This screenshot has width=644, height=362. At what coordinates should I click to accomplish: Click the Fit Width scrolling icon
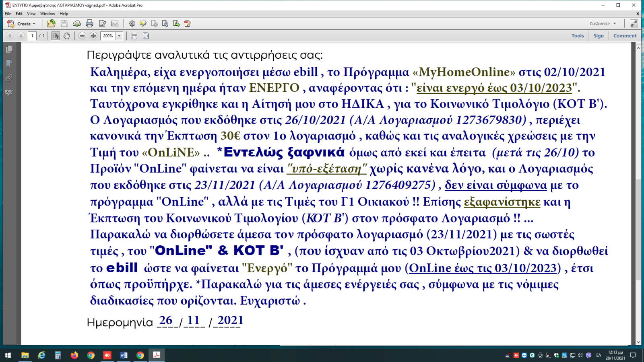(x=134, y=36)
